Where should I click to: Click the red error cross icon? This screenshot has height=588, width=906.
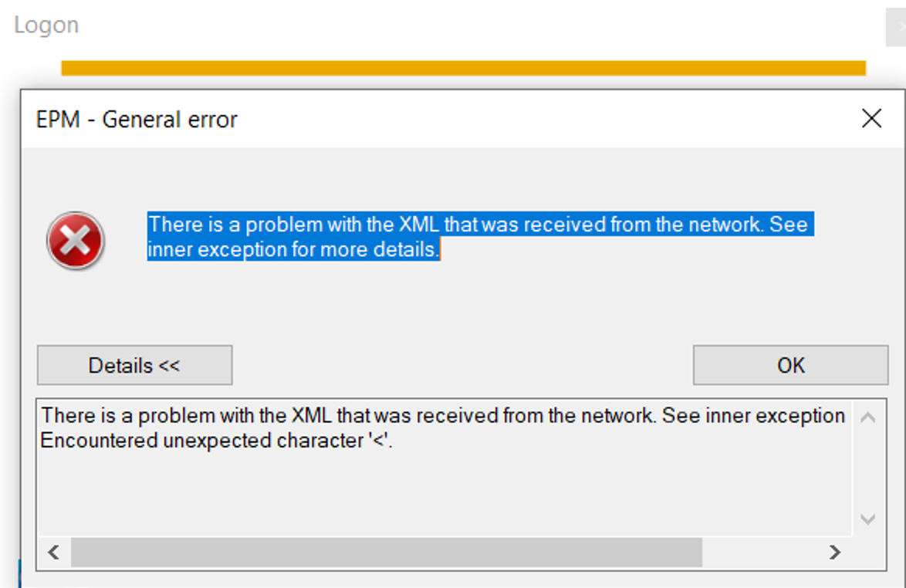point(76,240)
